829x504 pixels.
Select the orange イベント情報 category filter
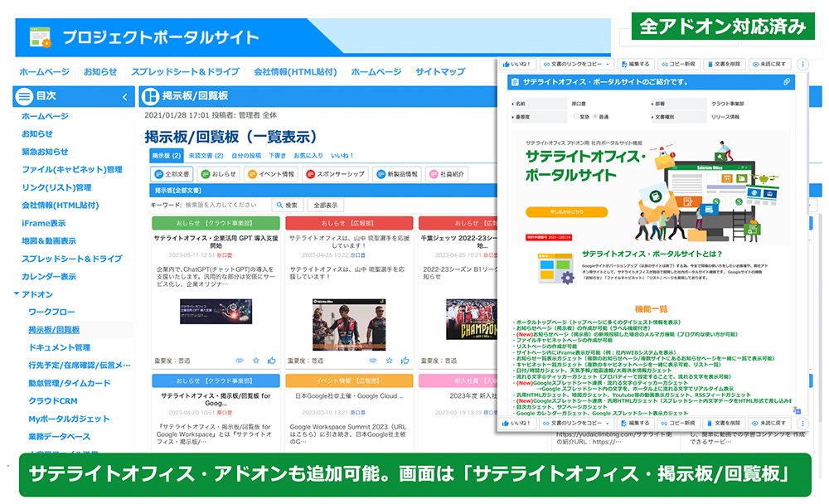[x=271, y=174]
